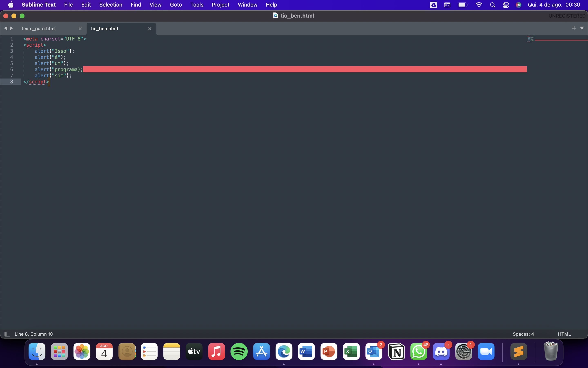Open Calendar from the Dock
Screen dimensions: 588x368
pos(104,351)
